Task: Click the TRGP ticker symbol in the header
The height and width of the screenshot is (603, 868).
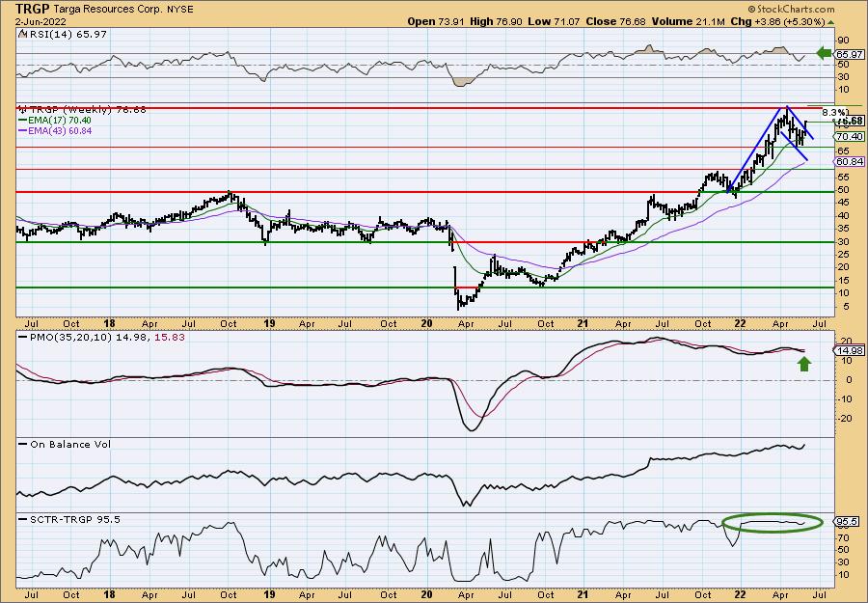Action: click(32, 9)
